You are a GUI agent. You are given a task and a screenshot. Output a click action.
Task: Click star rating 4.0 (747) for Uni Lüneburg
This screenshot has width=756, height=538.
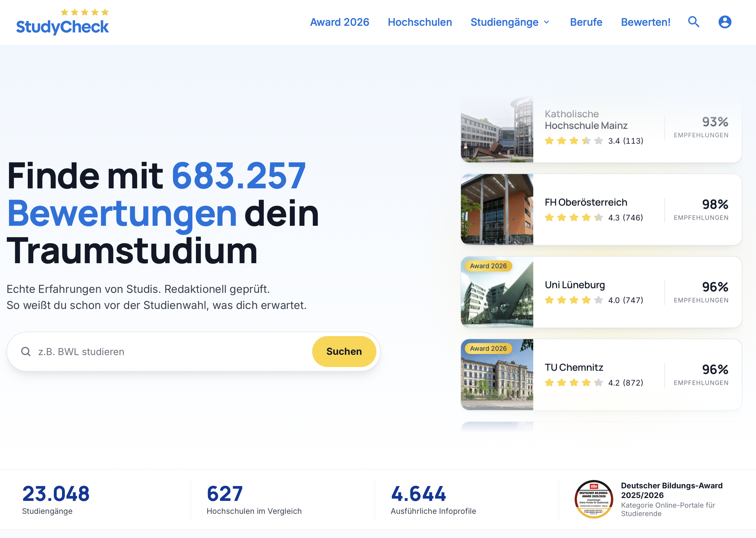pyautogui.click(x=594, y=300)
